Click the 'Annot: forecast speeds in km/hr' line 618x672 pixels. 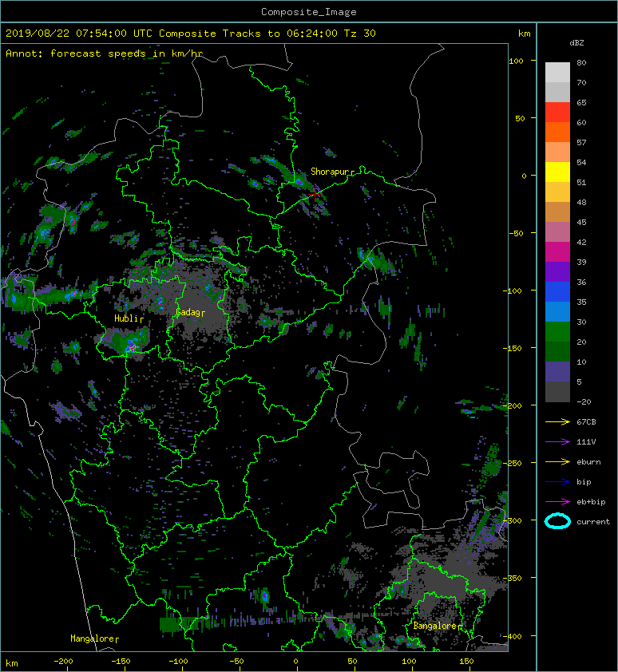(105, 53)
